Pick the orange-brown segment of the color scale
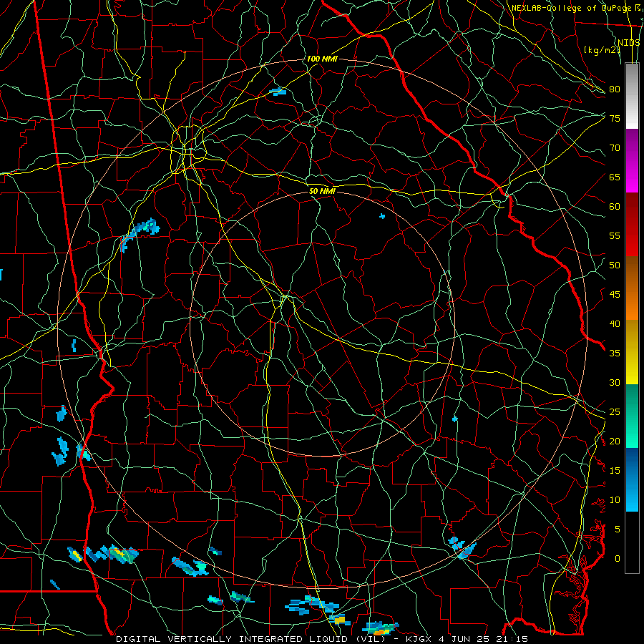The width and height of the screenshot is (644, 644). click(632, 288)
